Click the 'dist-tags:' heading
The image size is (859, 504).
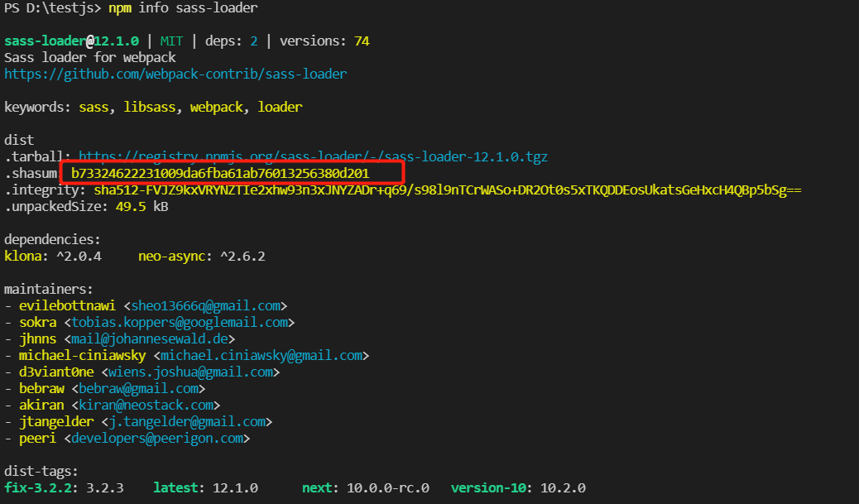click(41, 471)
